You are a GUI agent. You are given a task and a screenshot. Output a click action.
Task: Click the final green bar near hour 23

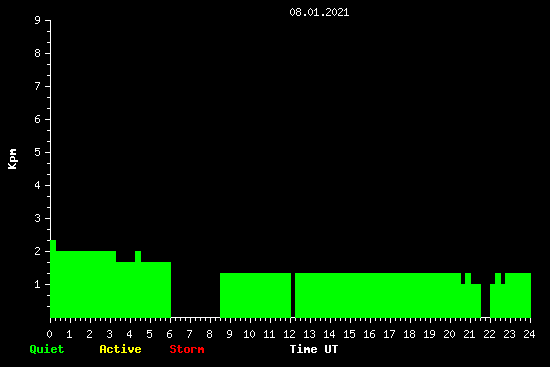(x=518, y=295)
